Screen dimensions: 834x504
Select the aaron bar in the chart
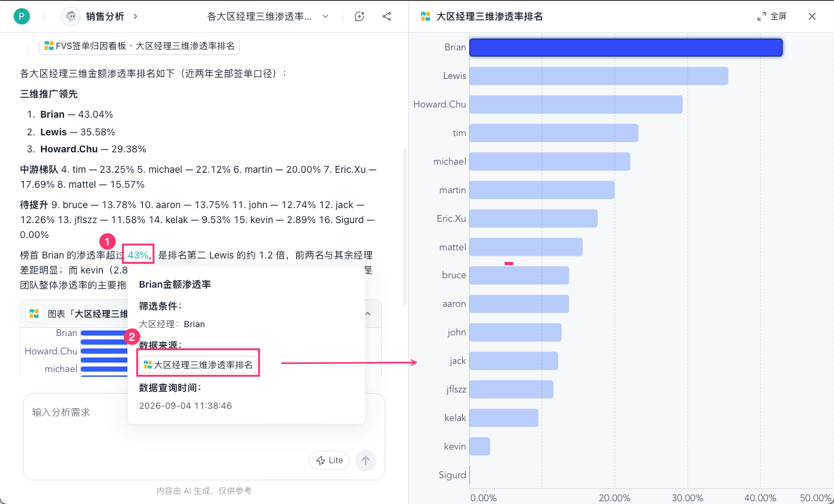[519, 304]
